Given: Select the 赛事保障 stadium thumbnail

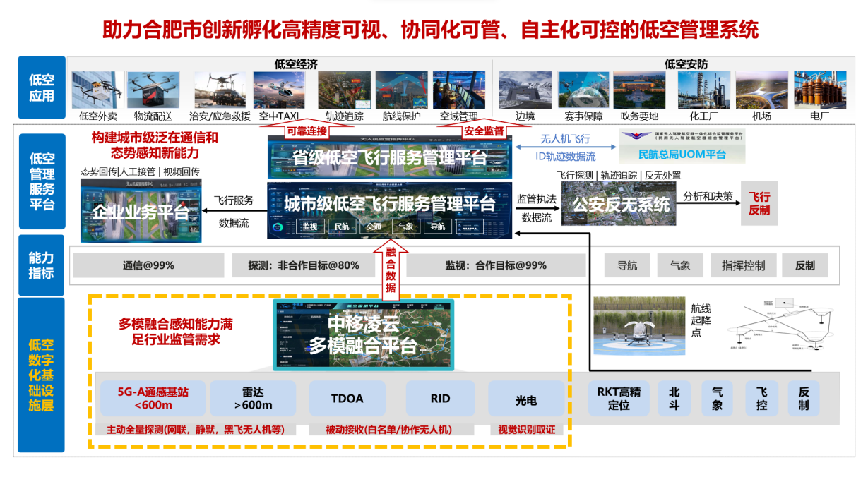Looking at the screenshot, I should pyautogui.click(x=583, y=90).
